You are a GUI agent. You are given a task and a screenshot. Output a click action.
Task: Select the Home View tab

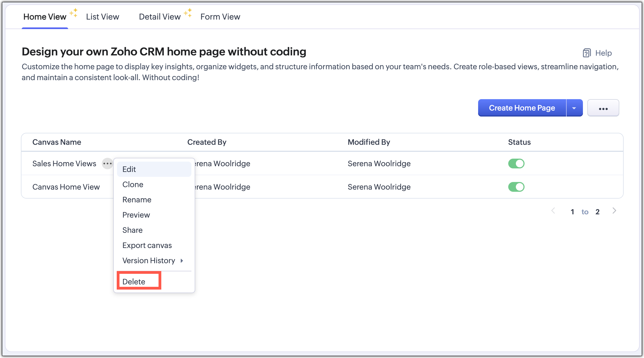tap(45, 17)
